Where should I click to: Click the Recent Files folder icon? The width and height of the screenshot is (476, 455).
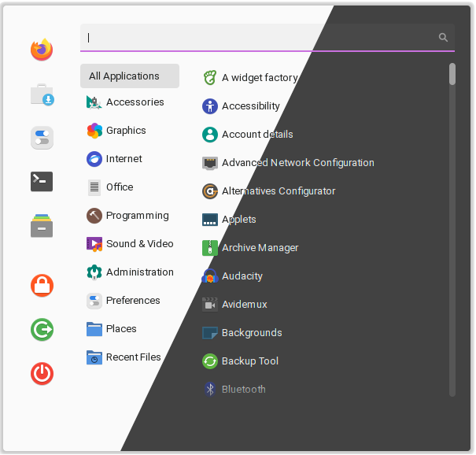(94, 357)
